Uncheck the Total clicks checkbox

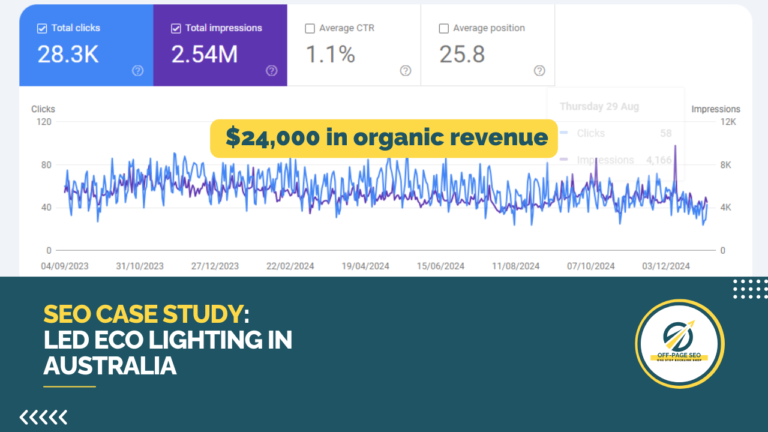(x=42, y=28)
